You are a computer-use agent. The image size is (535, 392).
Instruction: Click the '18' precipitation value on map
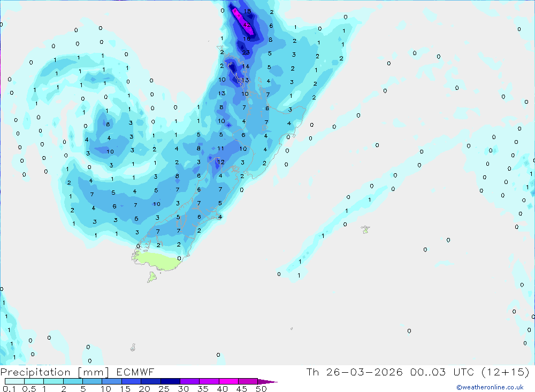[247, 11]
